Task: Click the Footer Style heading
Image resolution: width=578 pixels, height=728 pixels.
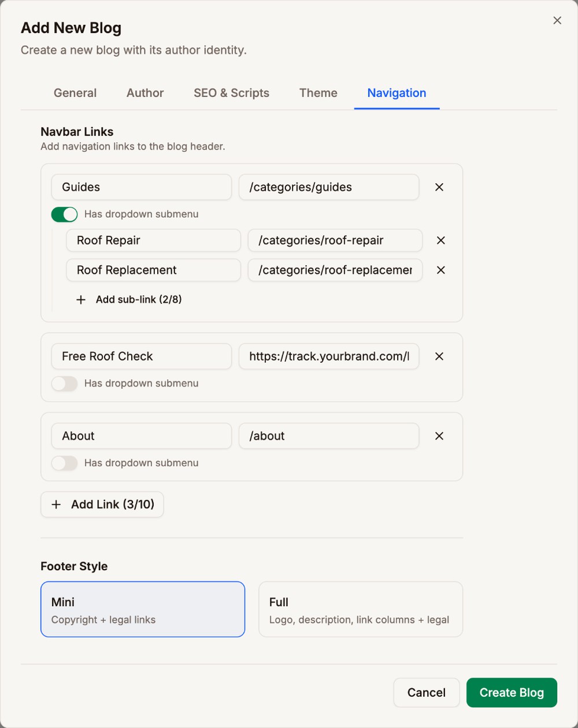Action: tap(74, 566)
